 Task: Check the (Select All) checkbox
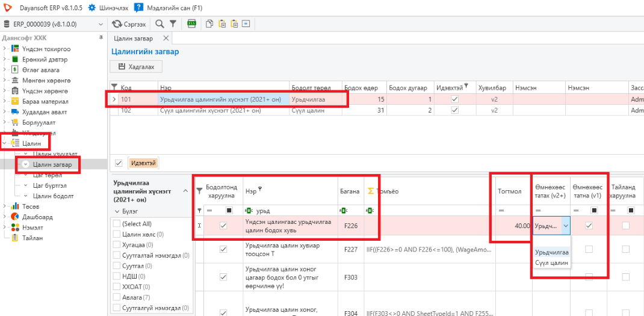[x=116, y=224]
